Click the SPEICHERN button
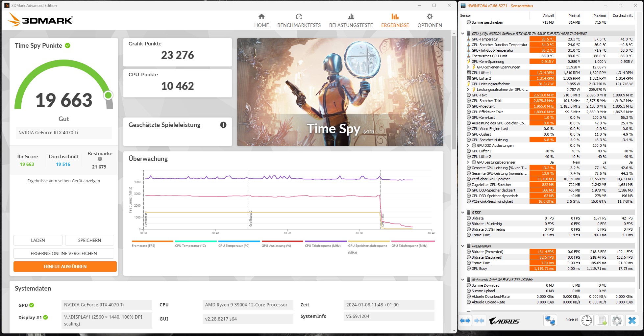644x336 pixels. (89, 240)
